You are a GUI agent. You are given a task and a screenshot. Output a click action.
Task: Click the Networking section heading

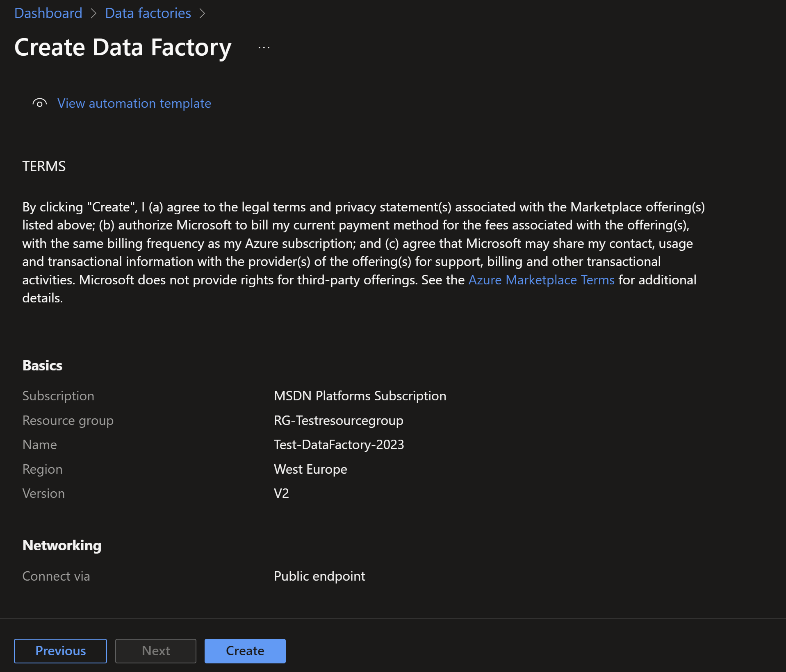pos(62,545)
